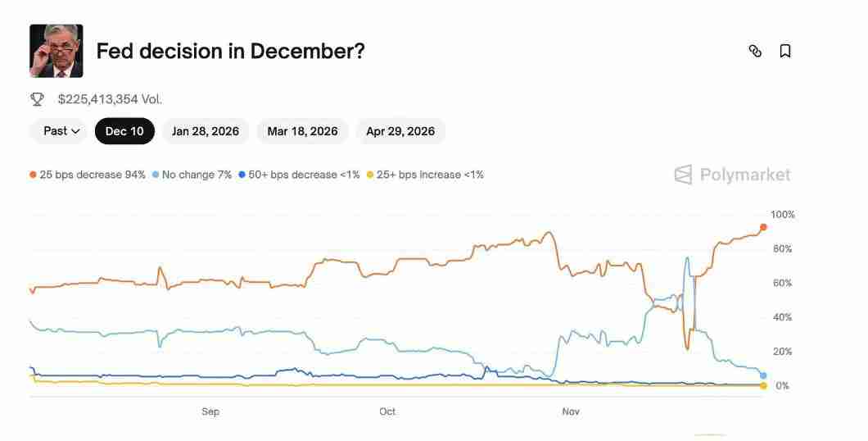868x441 pixels.
Task: Click the Oct label on time axis
Action: (x=387, y=411)
